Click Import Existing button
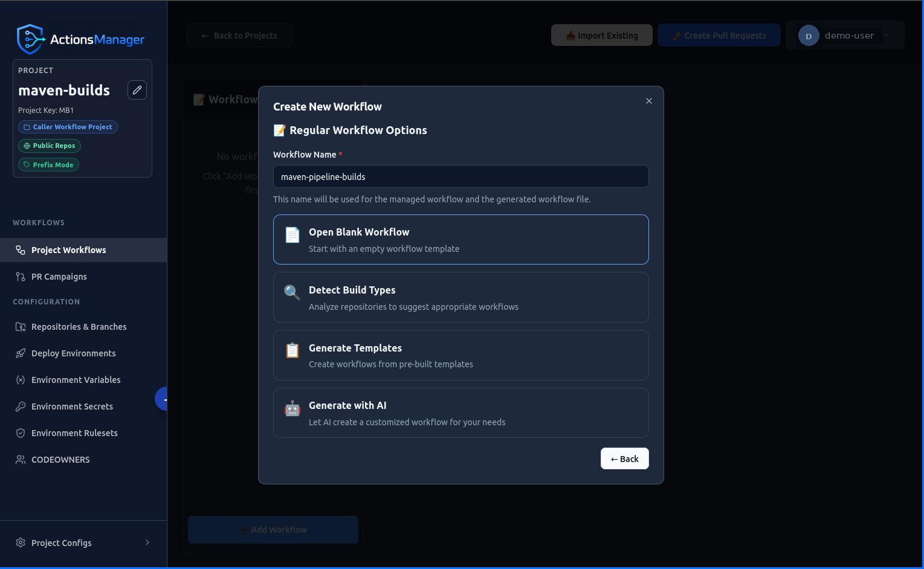This screenshot has width=924, height=569. tap(602, 36)
